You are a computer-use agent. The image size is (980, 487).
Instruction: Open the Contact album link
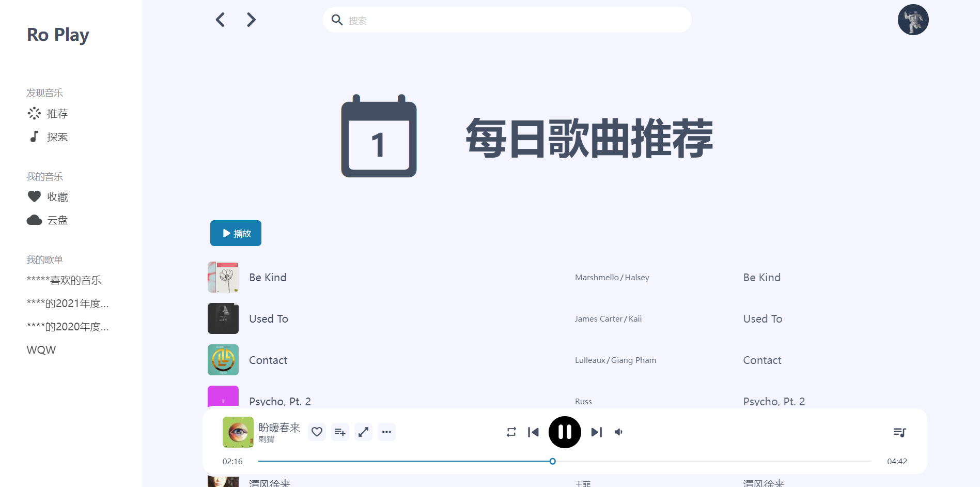763,360
